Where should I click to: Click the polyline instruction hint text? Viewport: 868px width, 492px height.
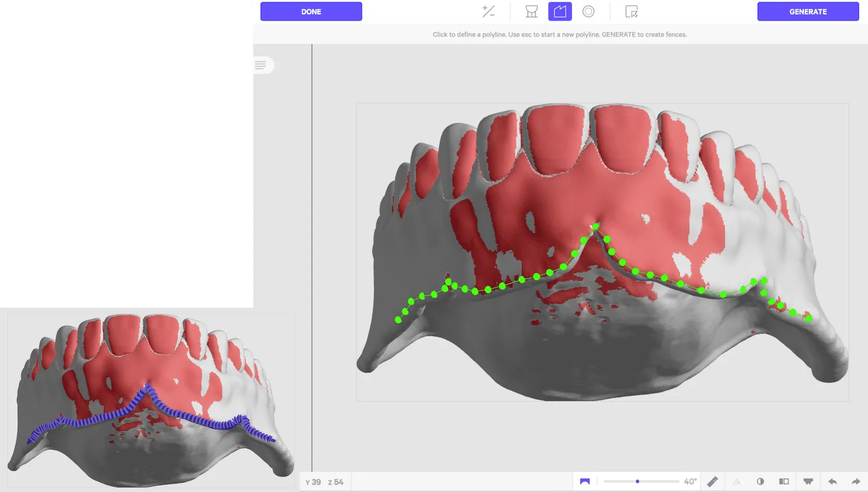coord(560,35)
